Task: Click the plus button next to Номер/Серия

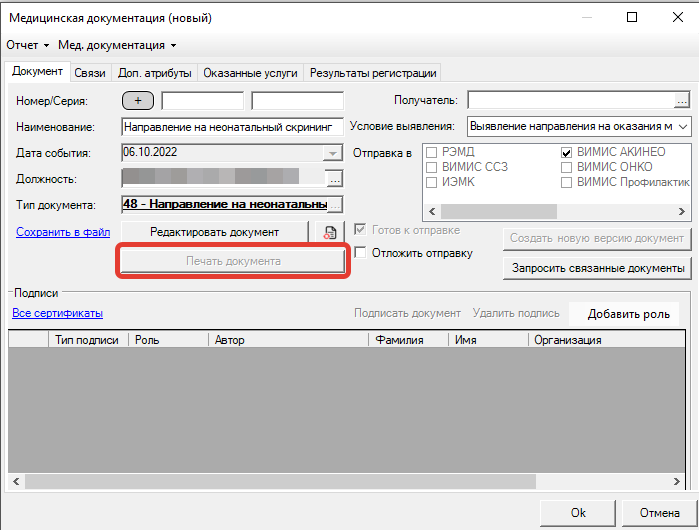Action: coord(138,100)
